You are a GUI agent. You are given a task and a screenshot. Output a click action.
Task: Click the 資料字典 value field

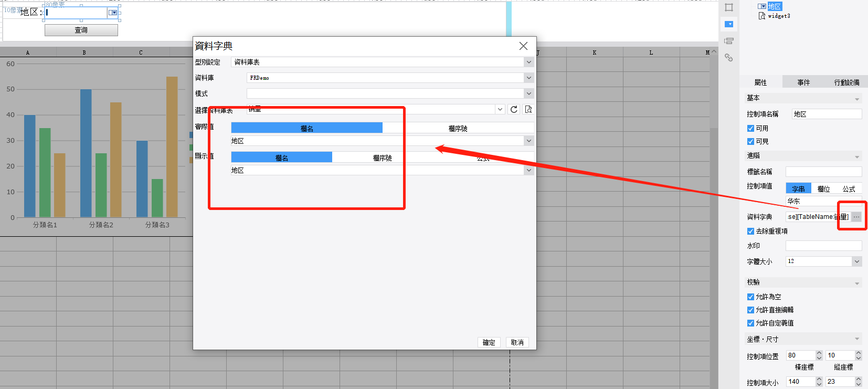pos(818,217)
